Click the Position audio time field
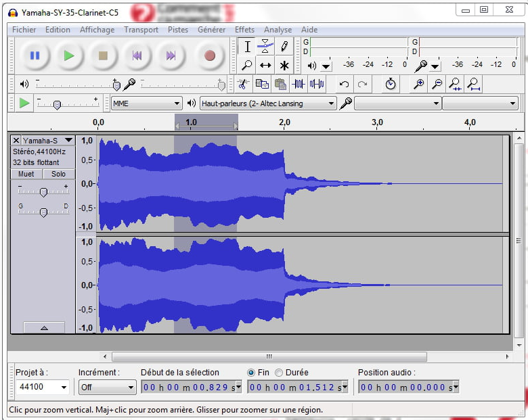Image resolution: width=528 pixels, height=420 pixels. point(408,388)
